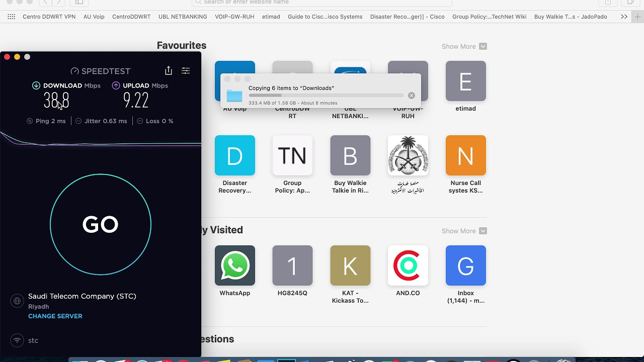Click the upload arrow icon
Image resolution: width=644 pixels, height=362 pixels.
click(116, 85)
